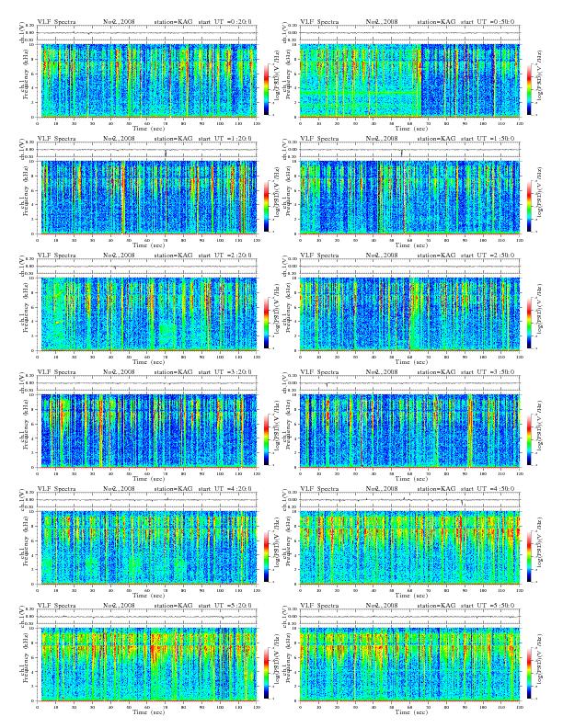The height and width of the screenshot is (728, 563).
Task: Select the title text 'start UT =0:50:0'
Action: (x=488, y=21)
